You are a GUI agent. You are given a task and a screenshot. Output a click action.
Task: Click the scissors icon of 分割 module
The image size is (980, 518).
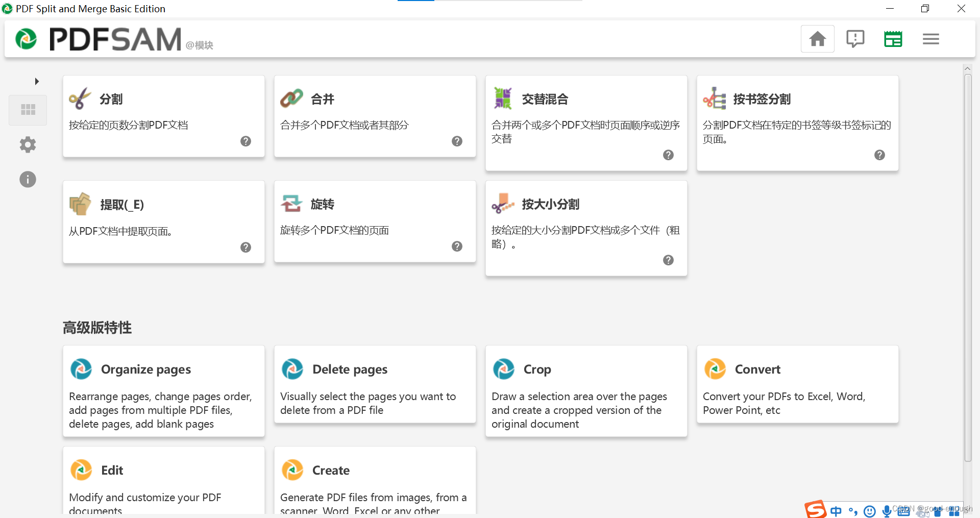coord(80,98)
